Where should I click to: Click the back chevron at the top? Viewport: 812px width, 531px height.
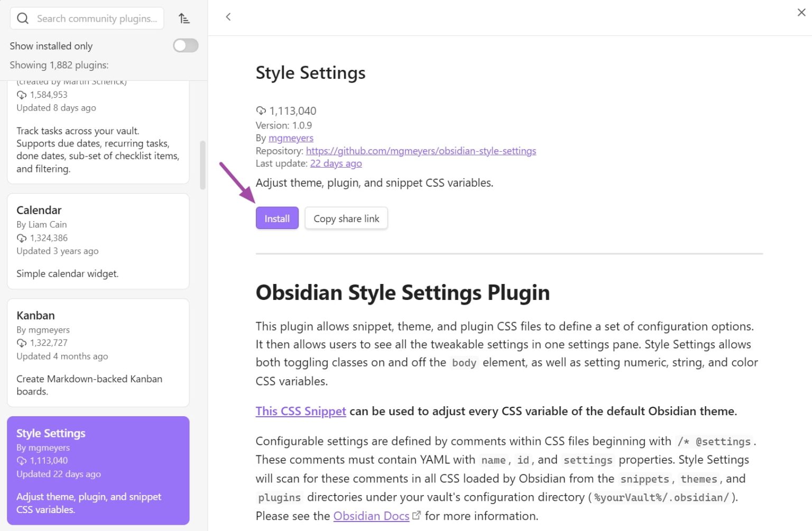pyautogui.click(x=228, y=16)
